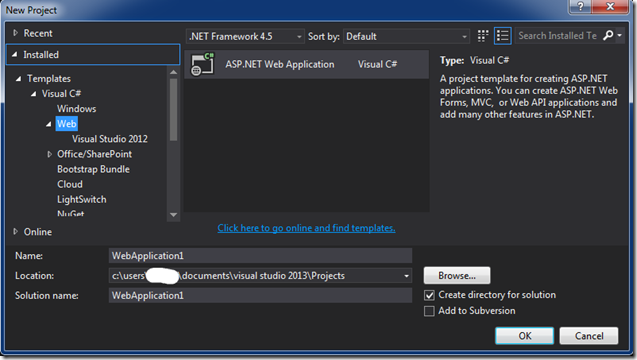Click the Solution name input field
637x360 pixels.
pos(260,295)
